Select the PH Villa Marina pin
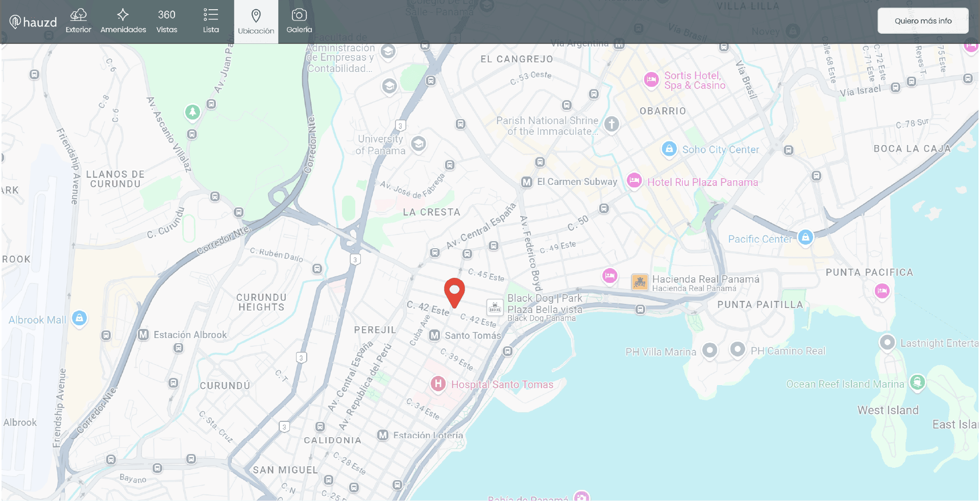This screenshot has width=980, height=501. click(x=710, y=351)
